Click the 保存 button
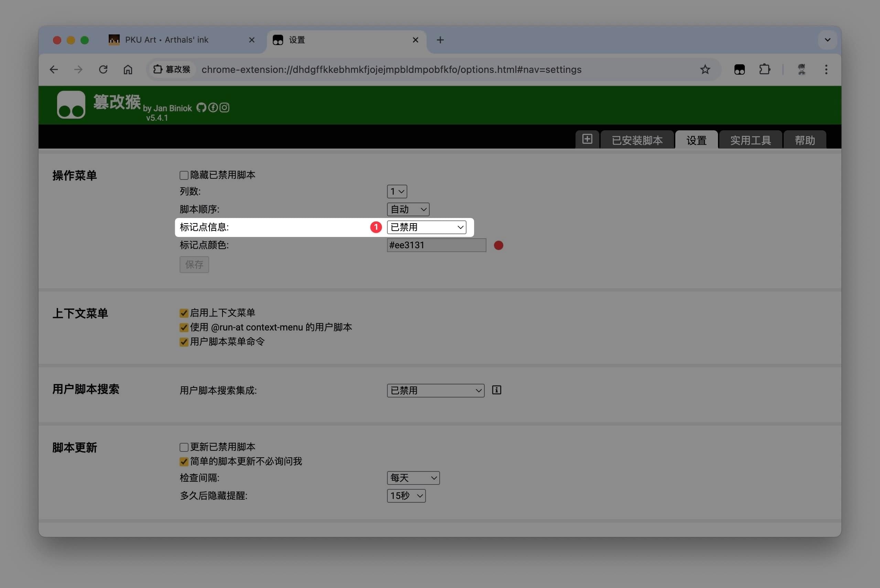Image resolution: width=880 pixels, height=588 pixels. coord(194,265)
